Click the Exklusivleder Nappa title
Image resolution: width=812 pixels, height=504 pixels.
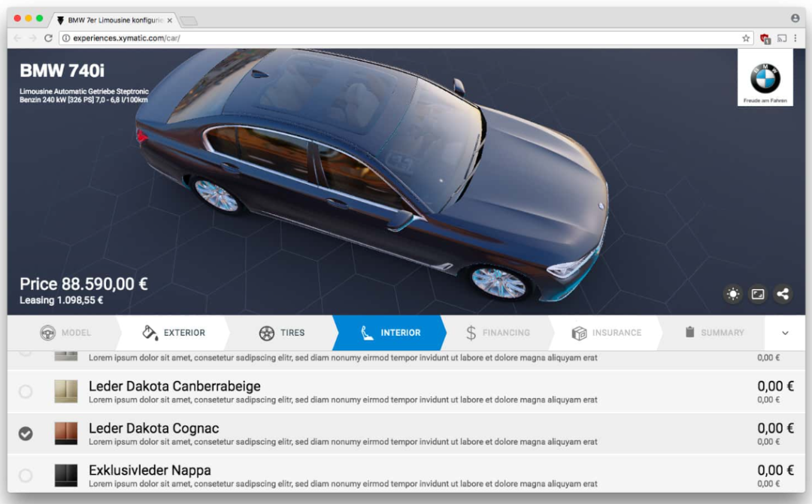coord(150,470)
